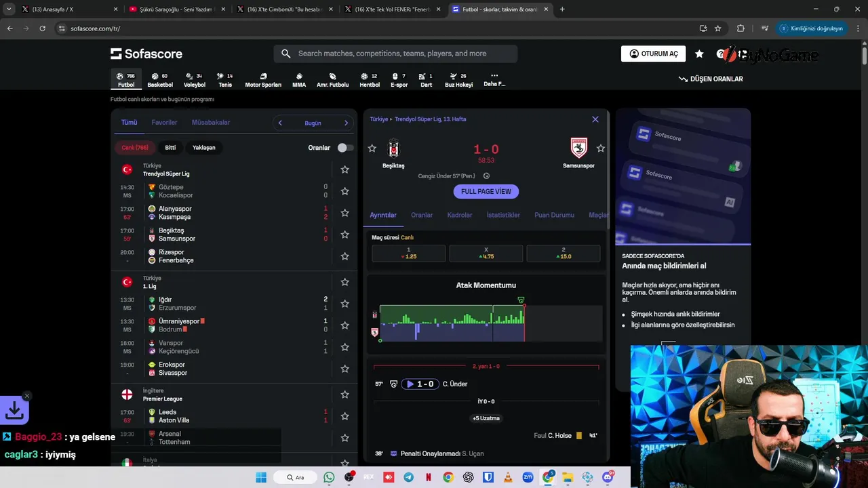868x488 pixels.
Task: Open the E-spor category
Action: pyautogui.click(x=399, y=80)
